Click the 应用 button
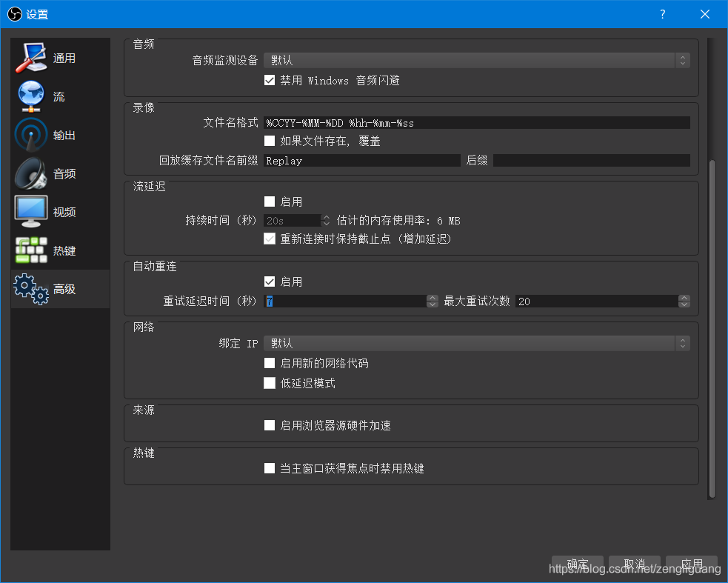Screen dimensions: 728x583 [x=691, y=563]
